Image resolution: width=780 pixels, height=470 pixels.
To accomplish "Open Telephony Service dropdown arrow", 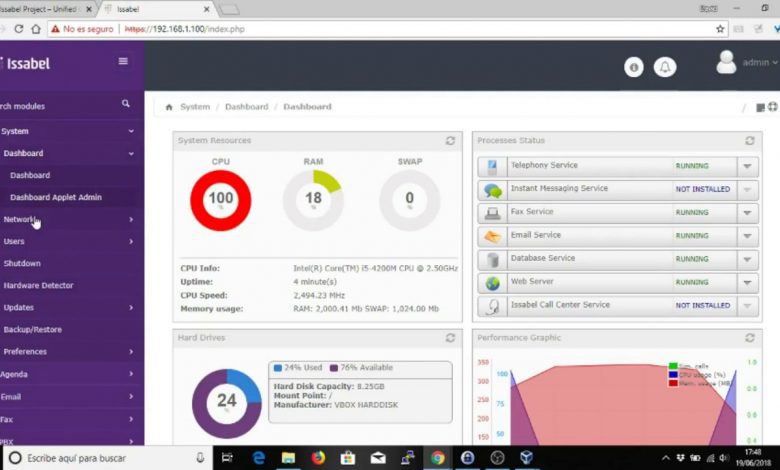I will pyautogui.click(x=747, y=167).
